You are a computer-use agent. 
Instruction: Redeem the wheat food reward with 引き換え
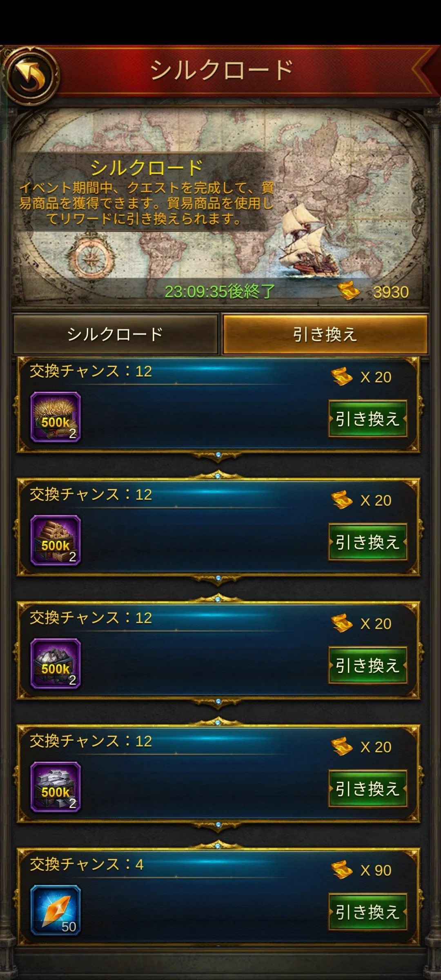point(368,419)
